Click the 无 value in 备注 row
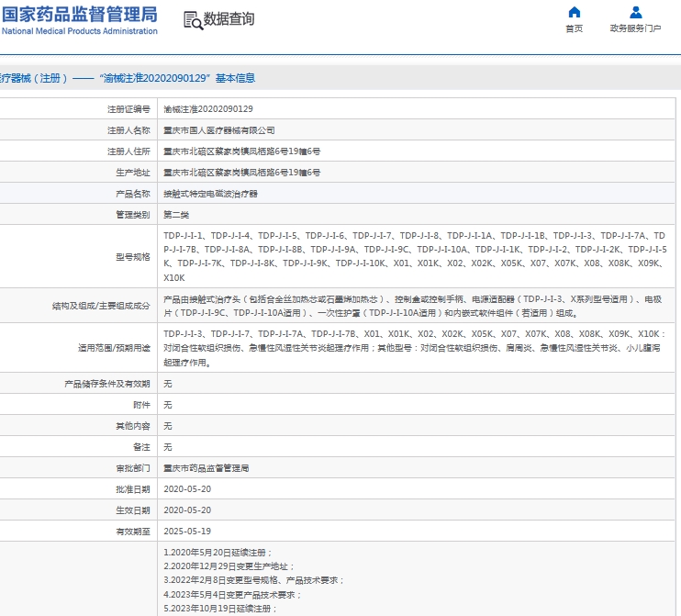The width and height of the screenshot is (681, 616). [x=168, y=447]
